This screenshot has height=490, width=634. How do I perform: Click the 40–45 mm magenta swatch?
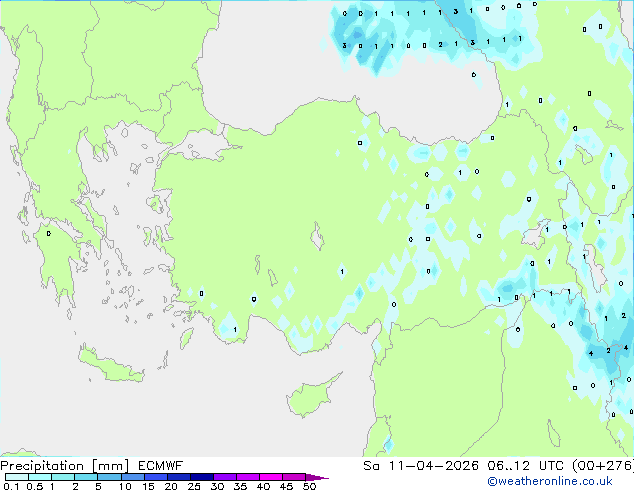tap(271, 477)
